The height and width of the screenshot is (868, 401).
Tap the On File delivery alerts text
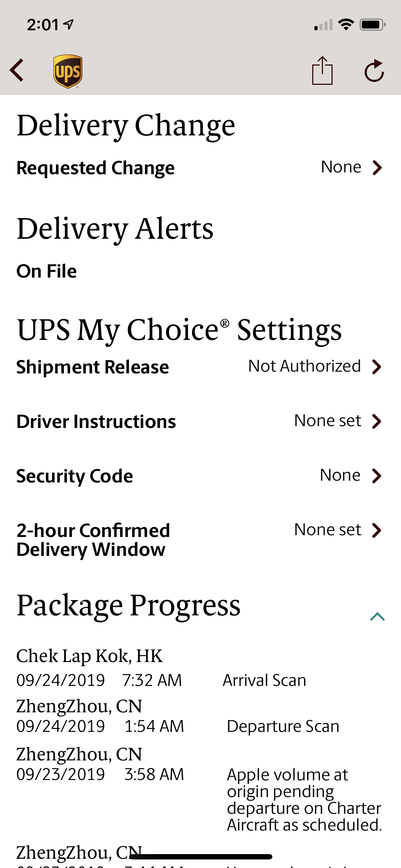[x=47, y=271]
